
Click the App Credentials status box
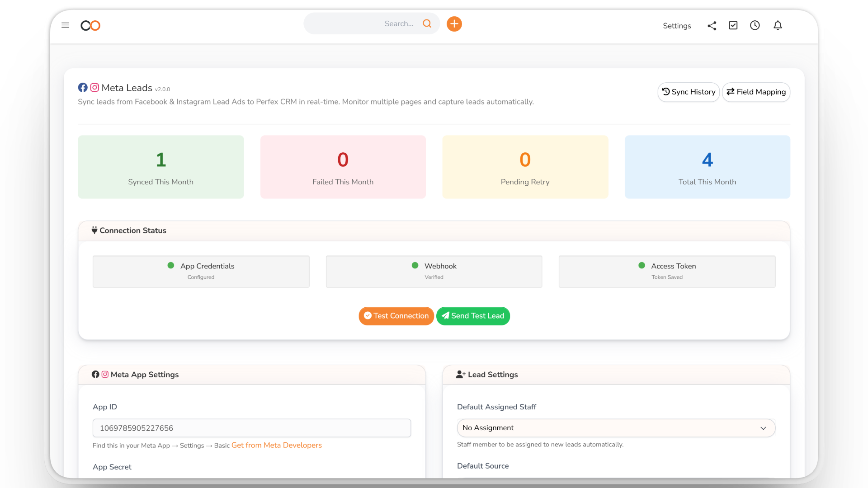pyautogui.click(x=201, y=271)
